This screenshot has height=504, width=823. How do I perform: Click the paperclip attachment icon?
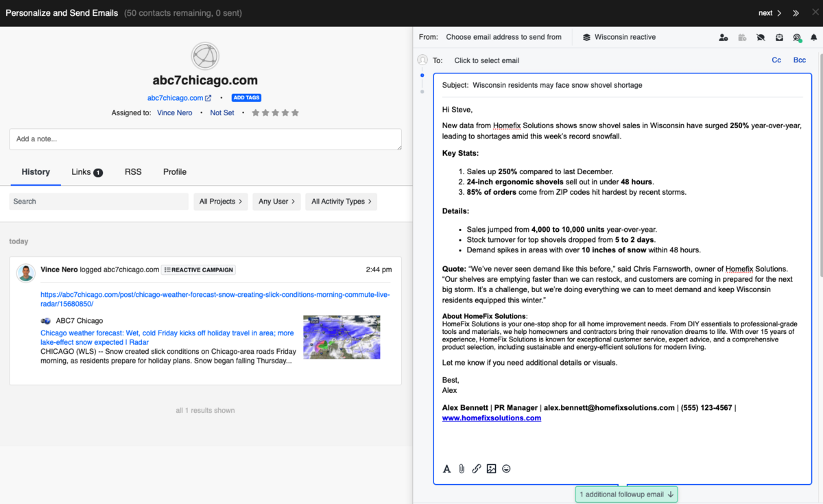coord(462,469)
